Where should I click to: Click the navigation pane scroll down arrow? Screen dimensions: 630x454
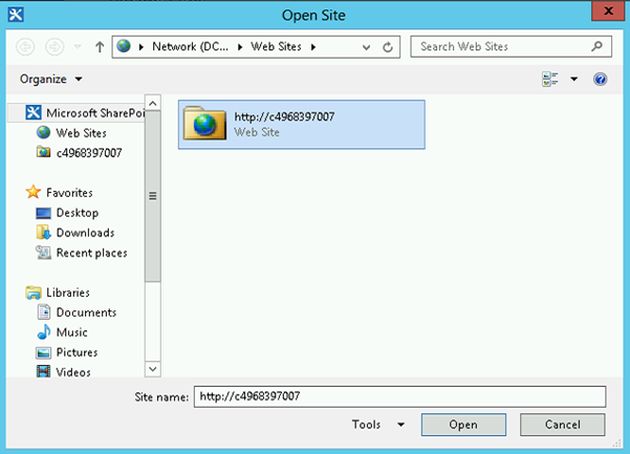point(153,368)
